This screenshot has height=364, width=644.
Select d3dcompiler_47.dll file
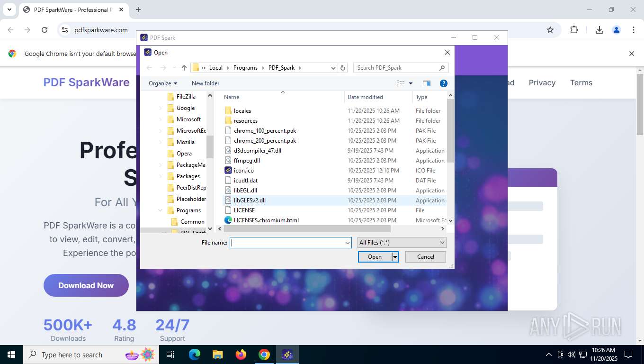point(257,151)
